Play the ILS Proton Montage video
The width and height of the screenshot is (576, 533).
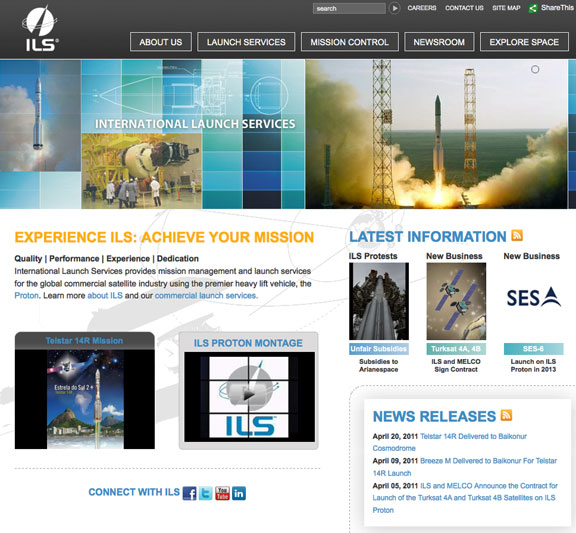coord(249,396)
